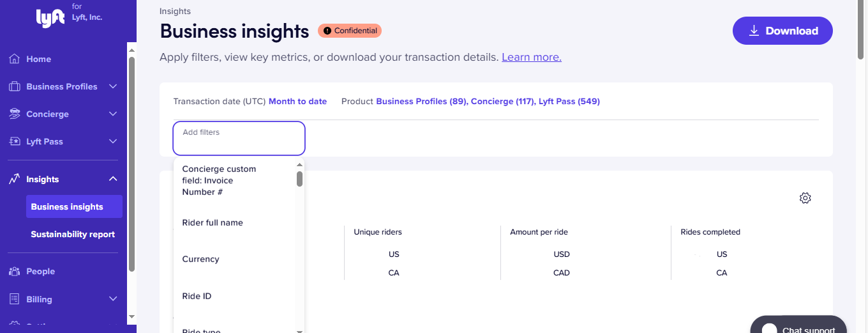Screen dimensions: 868x333
Task: Open the Sustainability report page
Action: click(73, 235)
